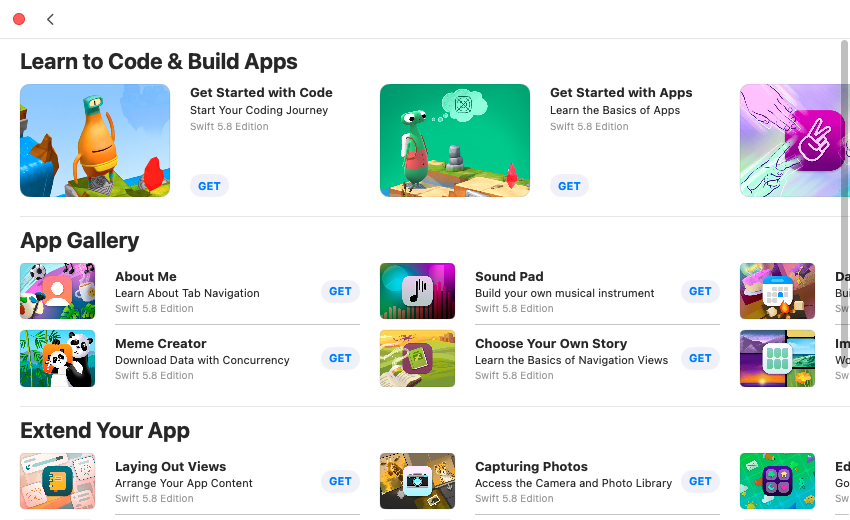This screenshot has height=520, width=850.
Task: Open the About Me app icon
Action: point(57,291)
